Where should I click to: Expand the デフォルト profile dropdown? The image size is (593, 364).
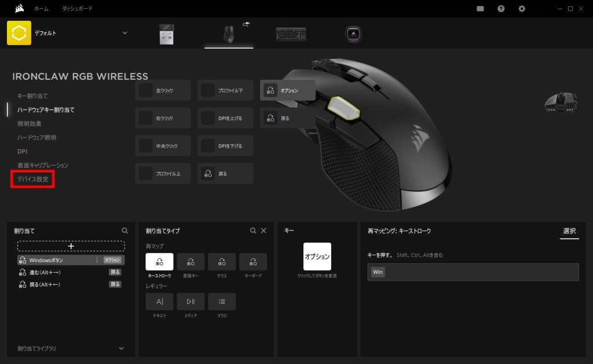[125, 33]
